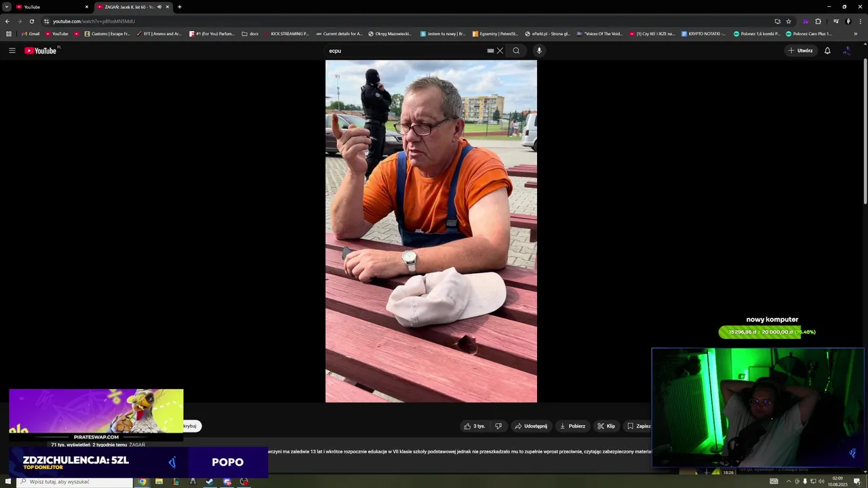Open the Customs | Escape Fr... bookmark
Screen dimensions: 868x488
click(x=107, y=34)
